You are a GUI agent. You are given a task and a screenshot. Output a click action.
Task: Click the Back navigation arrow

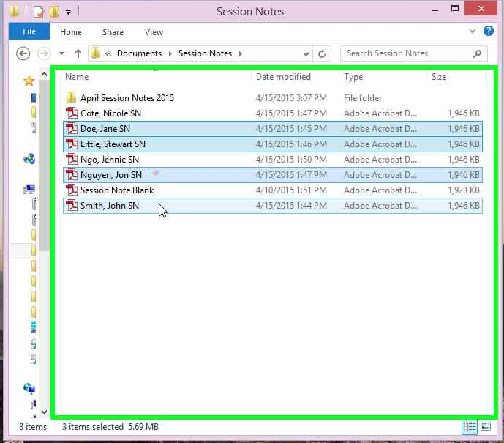coord(23,53)
